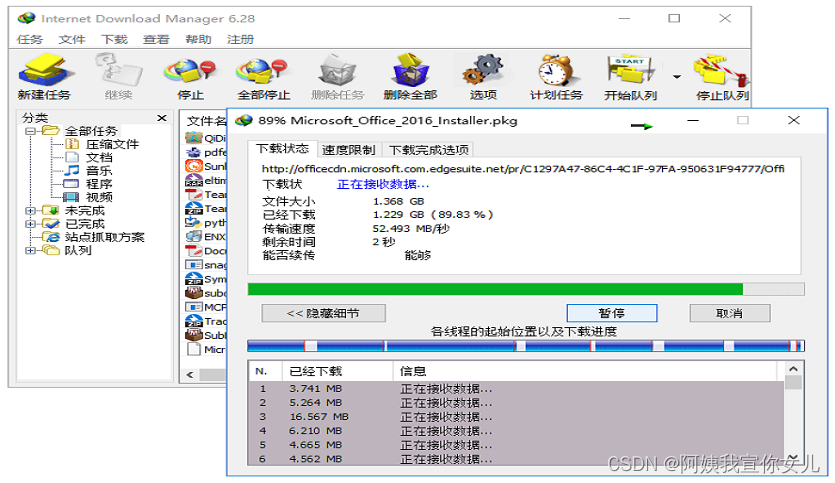Select 压缩文件 category

tap(112, 144)
